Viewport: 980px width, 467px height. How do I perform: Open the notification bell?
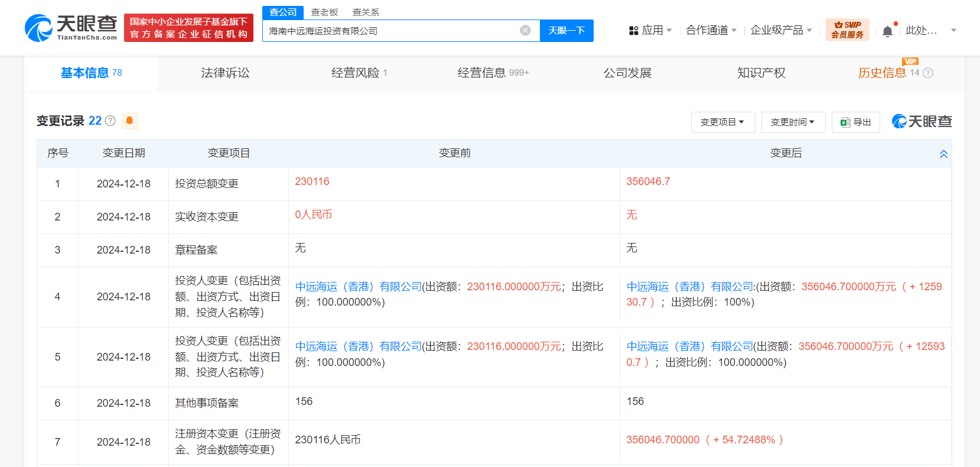(887, 31)
